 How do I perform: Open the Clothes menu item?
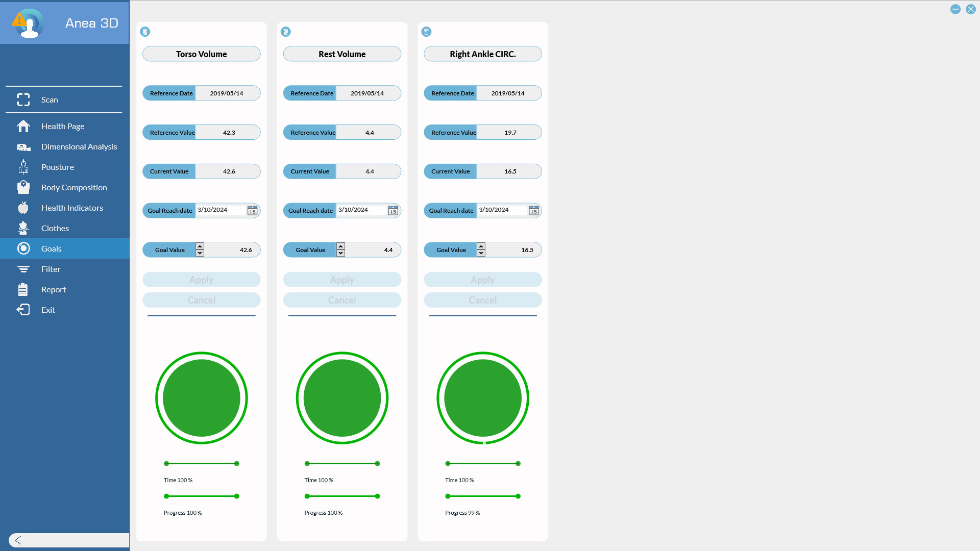pyautogui.click(x=55, y=228)
